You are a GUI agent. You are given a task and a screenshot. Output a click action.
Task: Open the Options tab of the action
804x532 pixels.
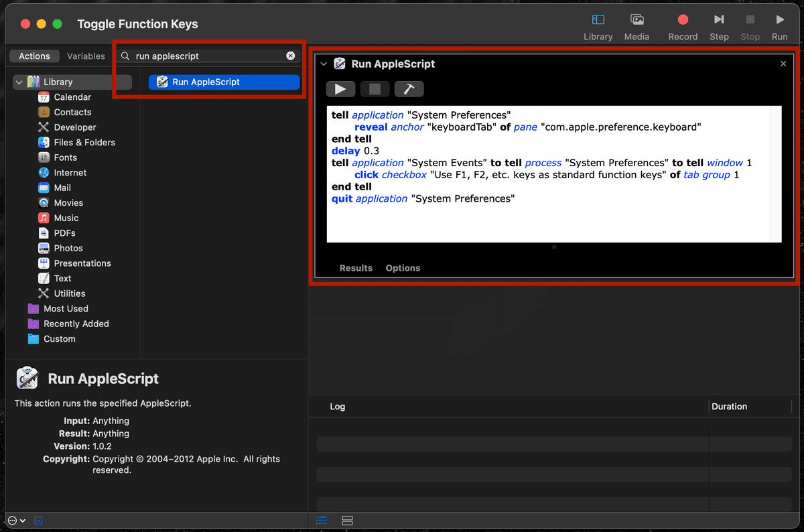pyautogui.click(x=403, y=267)
